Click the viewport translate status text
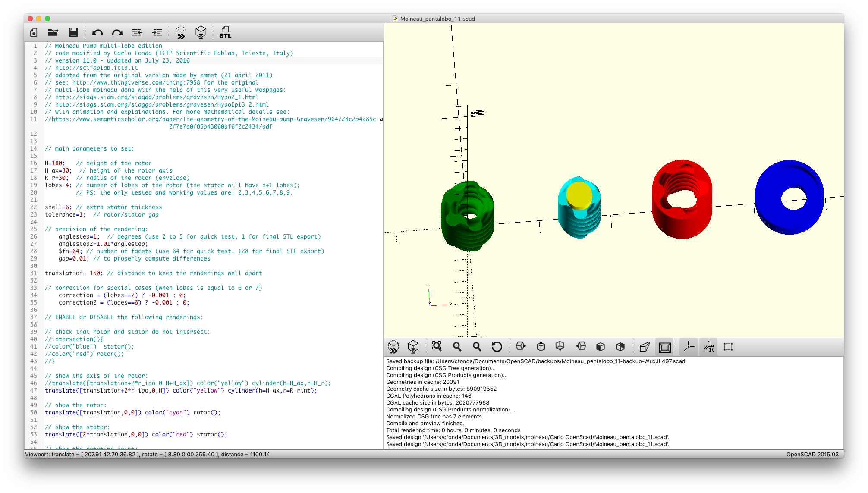 (148, 454)
